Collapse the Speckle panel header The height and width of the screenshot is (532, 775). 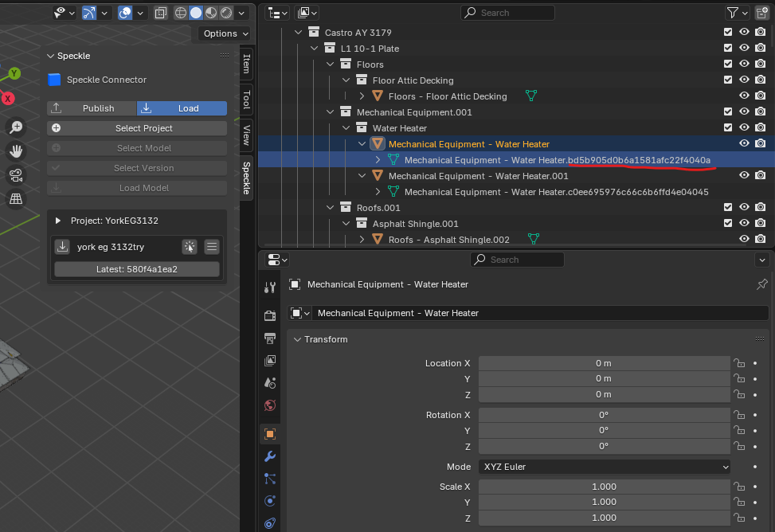pos(50,56)
